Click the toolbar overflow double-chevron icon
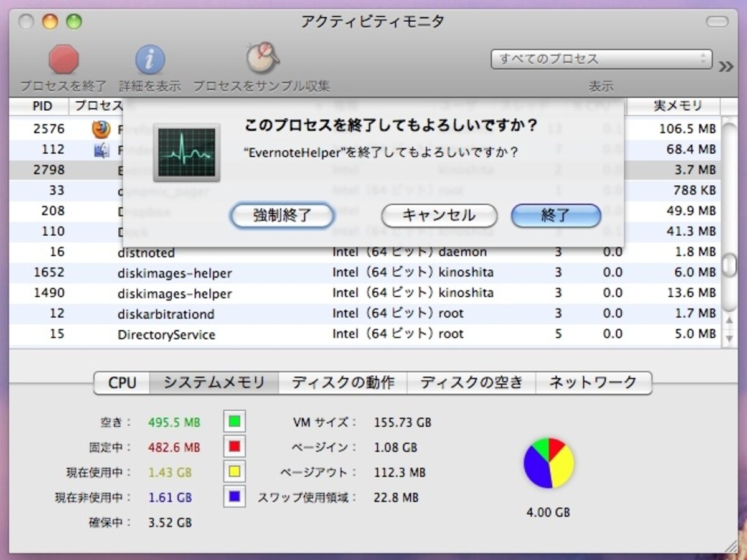 726,67
